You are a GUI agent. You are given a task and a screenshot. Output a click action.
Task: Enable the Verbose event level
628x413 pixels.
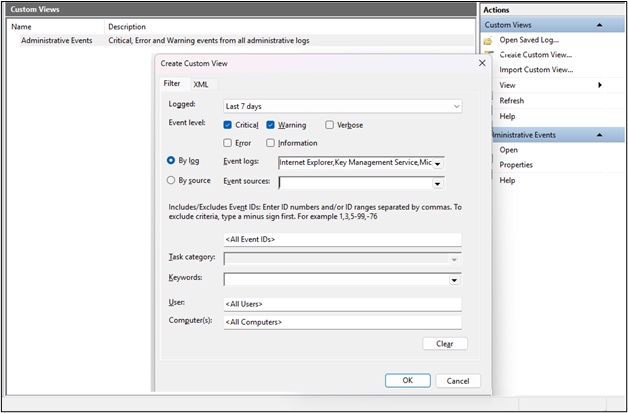click(330, 125)
